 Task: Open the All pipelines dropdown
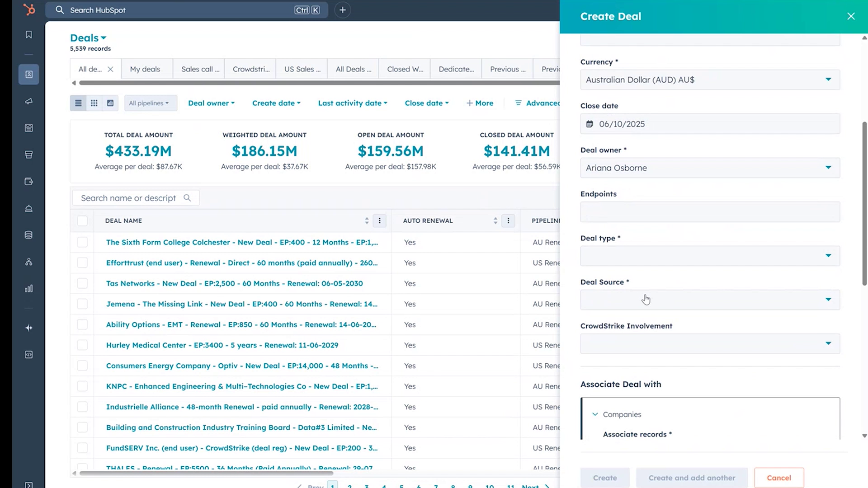(150, 103)
